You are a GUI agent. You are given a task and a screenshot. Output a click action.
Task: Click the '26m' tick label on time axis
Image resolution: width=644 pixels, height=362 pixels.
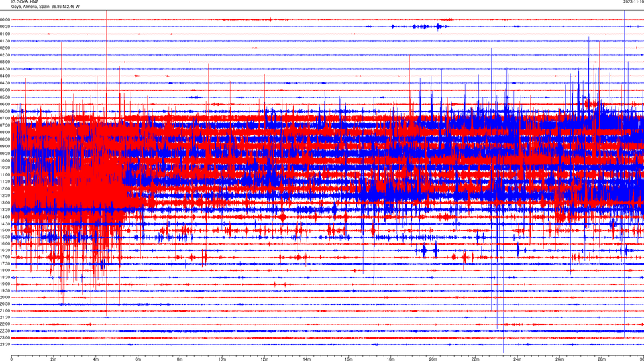coord(559,359)
